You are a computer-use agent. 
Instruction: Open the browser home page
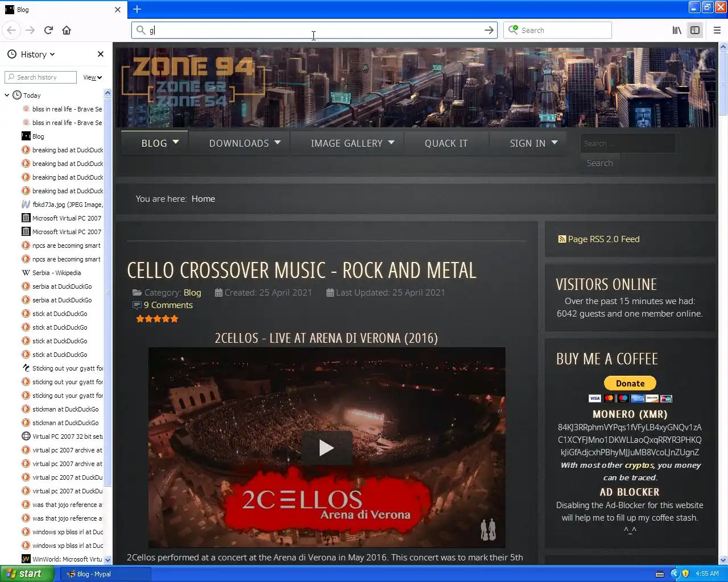click(67, 30)
